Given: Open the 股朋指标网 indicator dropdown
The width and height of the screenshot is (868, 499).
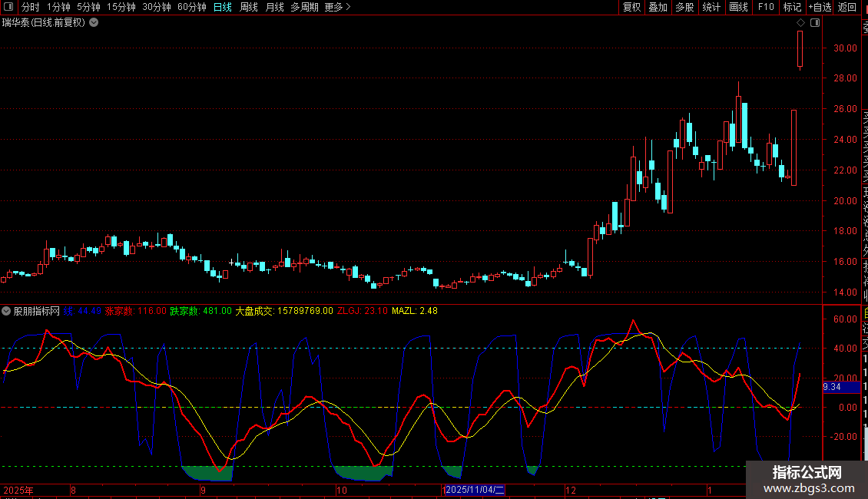Looking at the screenshot, I should [6, 311].
